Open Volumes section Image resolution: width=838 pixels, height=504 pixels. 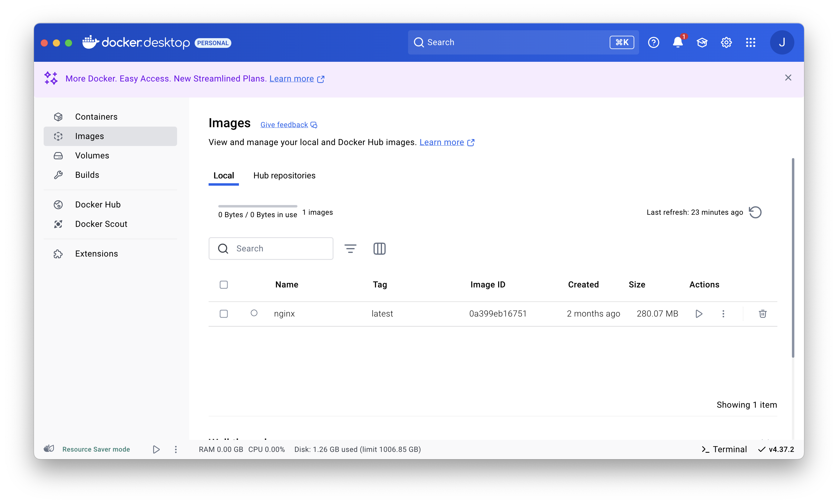[110, 156]
